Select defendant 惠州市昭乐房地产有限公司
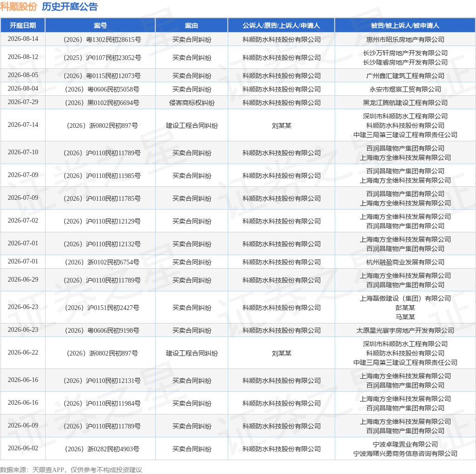 405,39
